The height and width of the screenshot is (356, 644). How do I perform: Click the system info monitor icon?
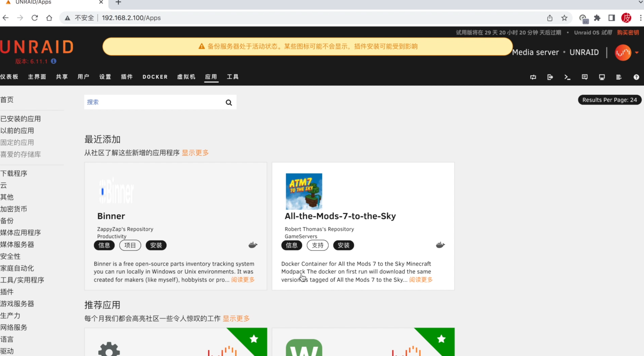tap(602, 77)
